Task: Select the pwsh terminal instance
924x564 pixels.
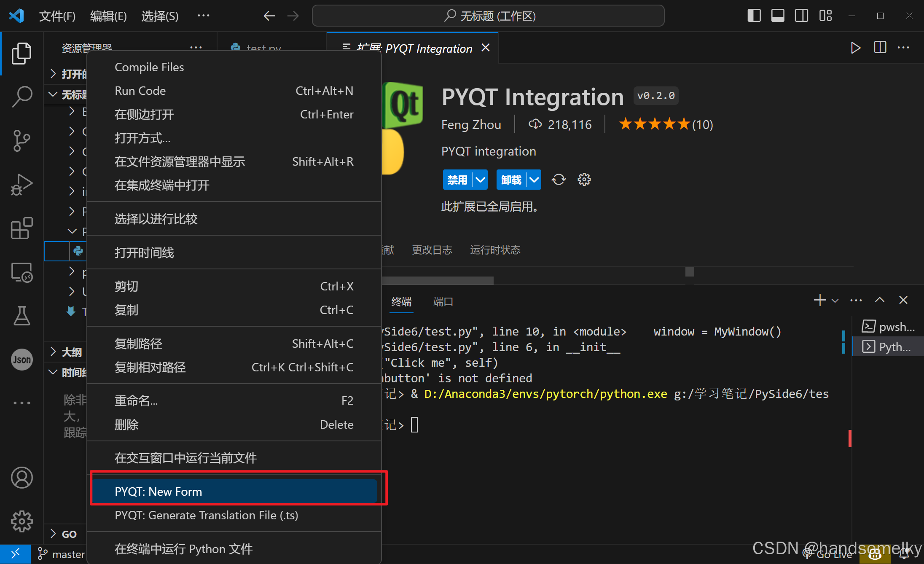Action: (x=888, y=327)
